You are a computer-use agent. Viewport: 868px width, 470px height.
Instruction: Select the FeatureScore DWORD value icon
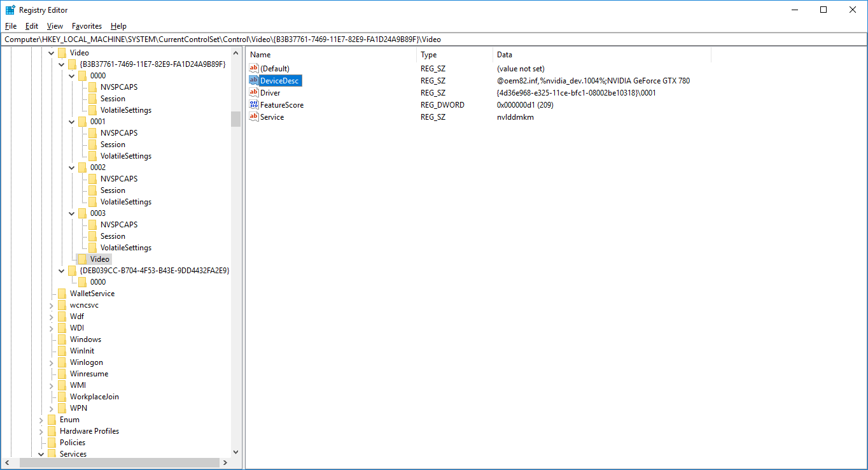tap(254, 105)
